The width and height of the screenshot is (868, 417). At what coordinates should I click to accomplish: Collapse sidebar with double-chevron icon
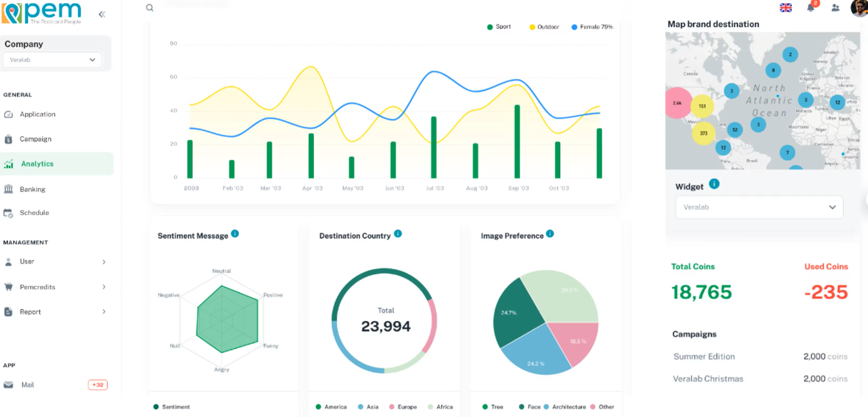102,14
